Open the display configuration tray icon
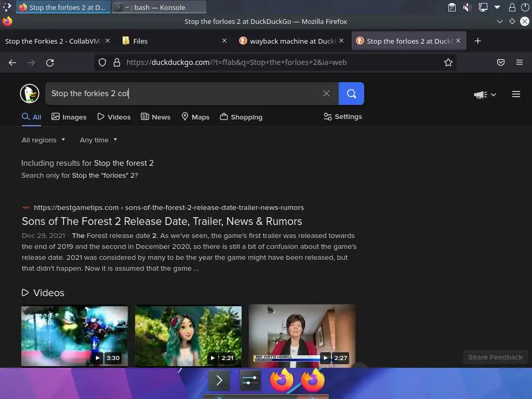532x399 pixels. pyautogui.click(x=483, y=7)
